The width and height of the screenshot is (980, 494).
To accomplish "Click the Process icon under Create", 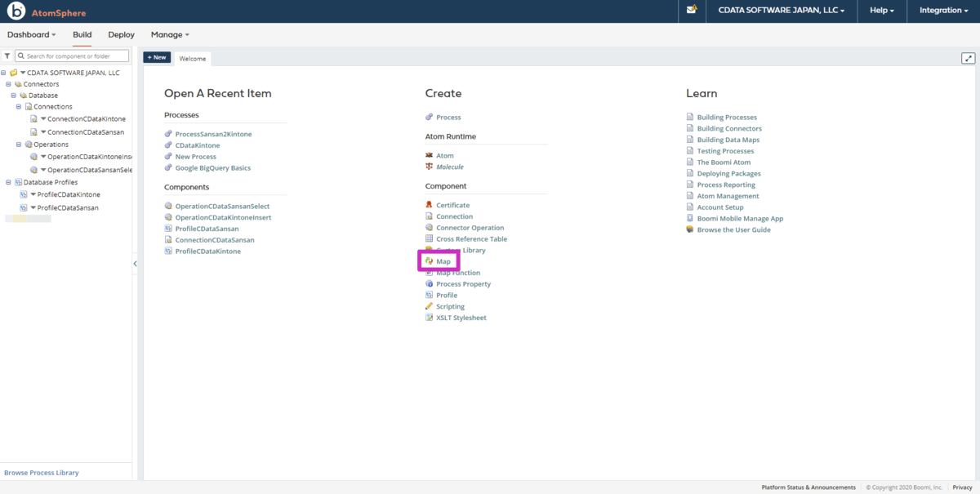I will pyautogui.click(x=429, y=118).
